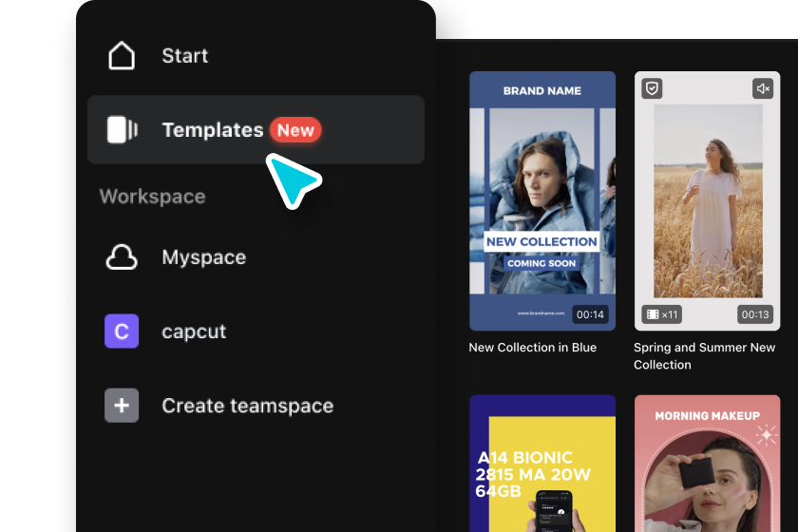
Task: Open Spring and Summer New Collection thumbnail
Action: [x=708, y=201]
